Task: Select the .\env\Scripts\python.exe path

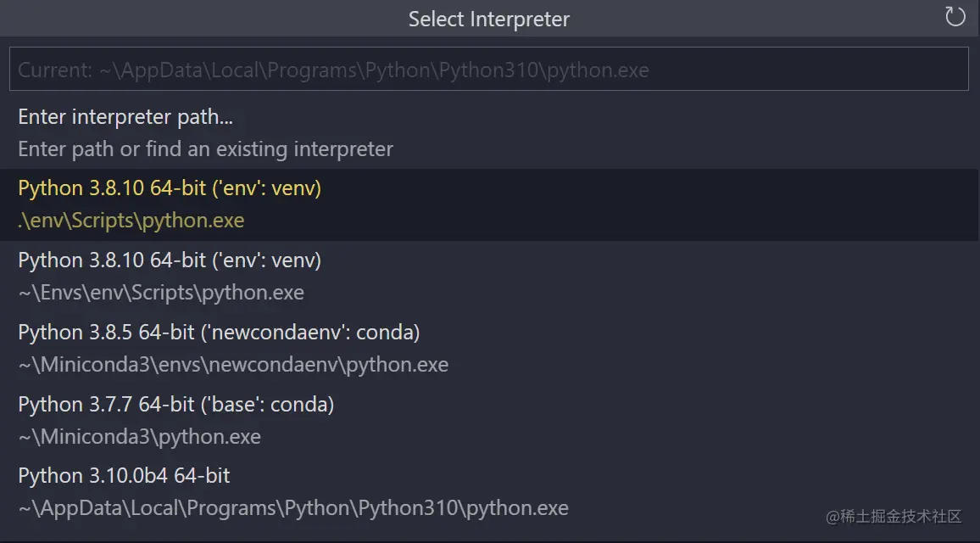Action: tap(131, 220)
